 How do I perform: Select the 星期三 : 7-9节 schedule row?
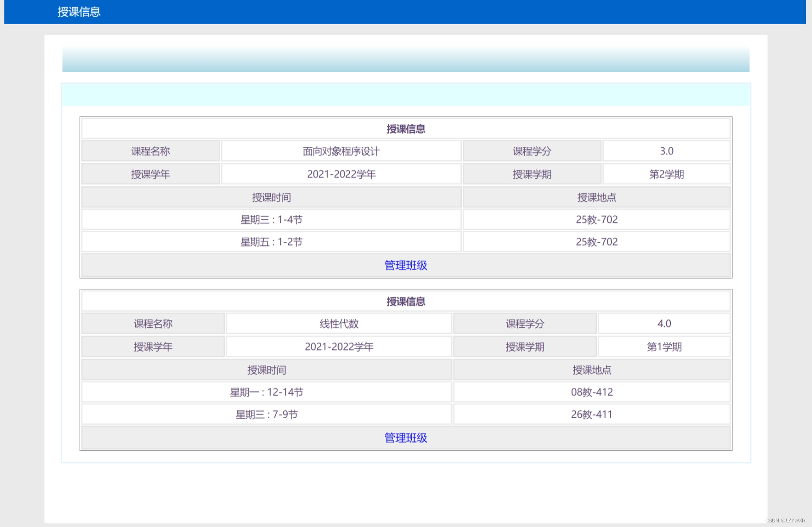coord(266,414)
